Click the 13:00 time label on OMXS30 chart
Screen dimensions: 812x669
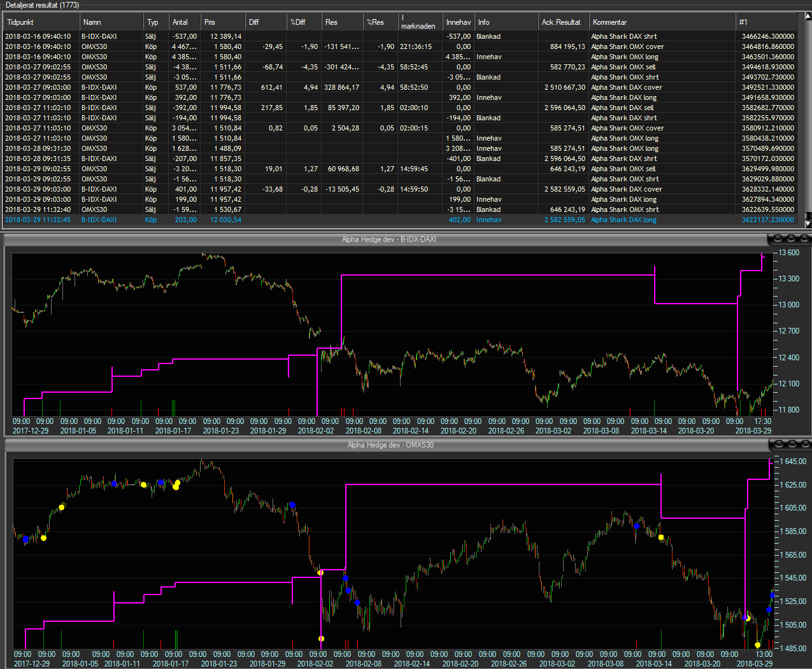point(764,654)
